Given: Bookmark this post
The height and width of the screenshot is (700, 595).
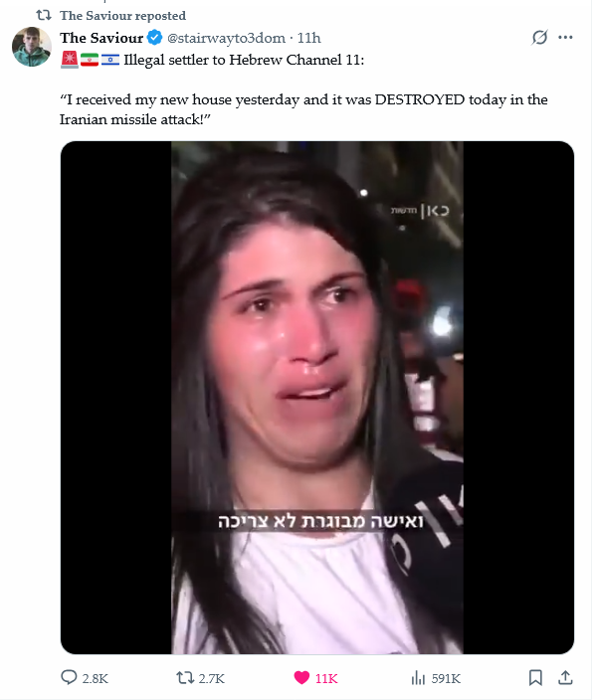Looking at the screenshot, I should click(535, 678).
